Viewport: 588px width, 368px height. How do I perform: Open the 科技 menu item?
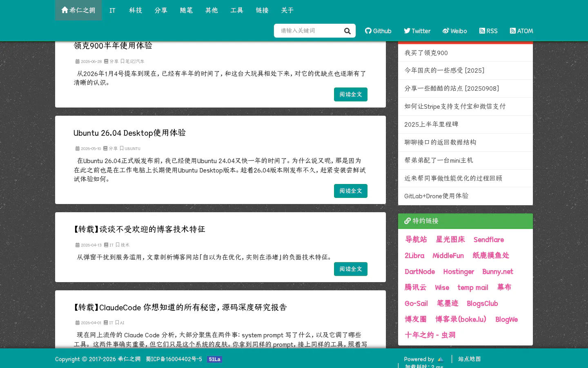[136, 10]
